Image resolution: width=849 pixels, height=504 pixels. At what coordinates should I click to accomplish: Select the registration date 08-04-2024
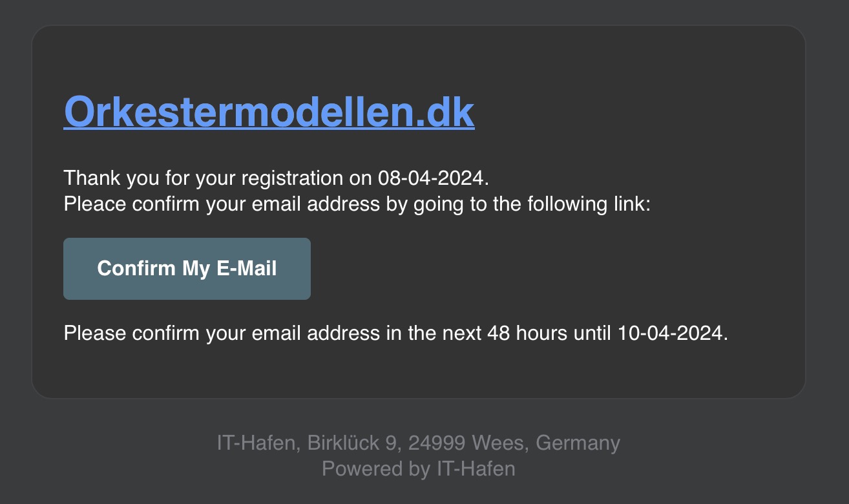430,178
